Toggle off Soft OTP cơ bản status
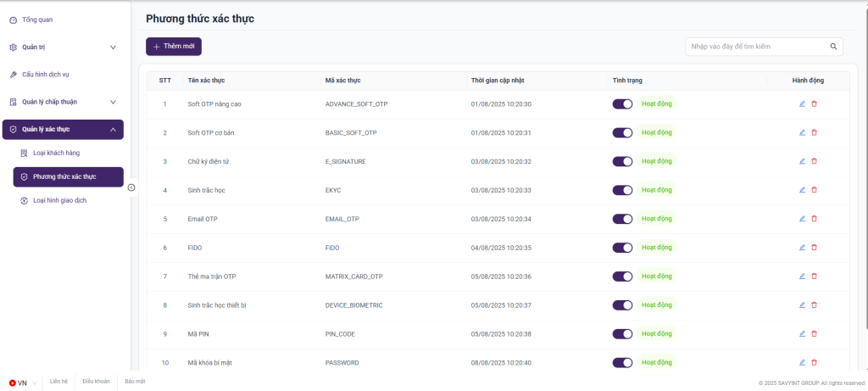The image size is (868, 391). click(622, 132)
